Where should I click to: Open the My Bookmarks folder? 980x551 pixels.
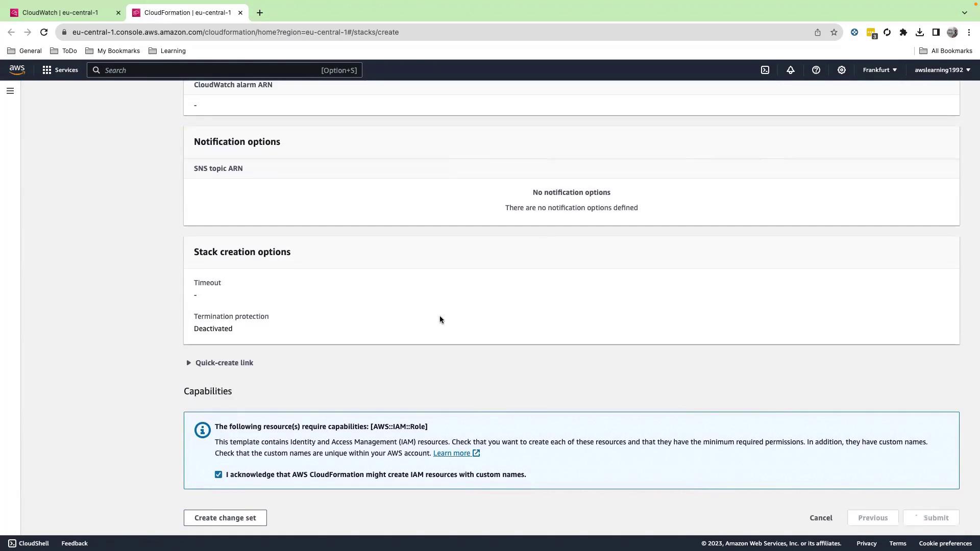(x=113, y=51)
